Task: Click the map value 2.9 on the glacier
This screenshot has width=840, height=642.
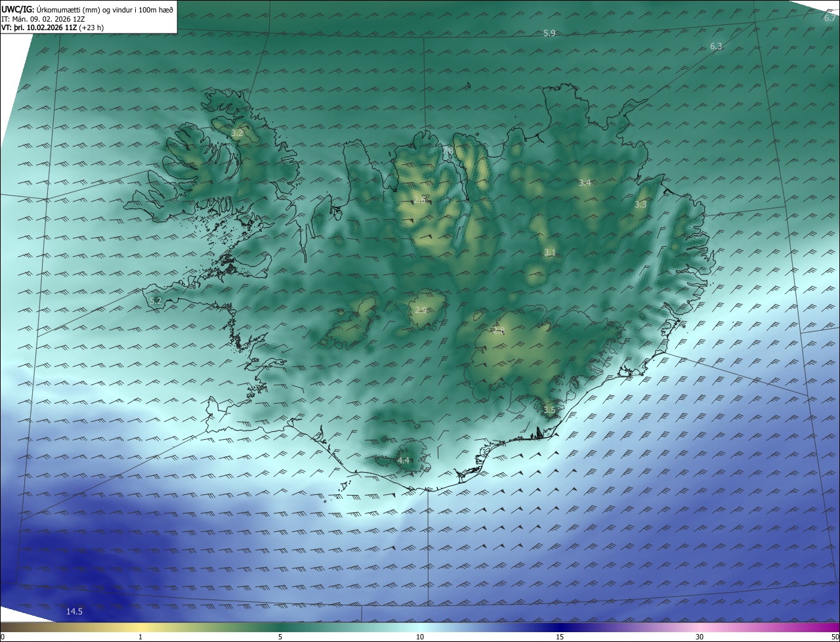Action: (x=421, y=310)
